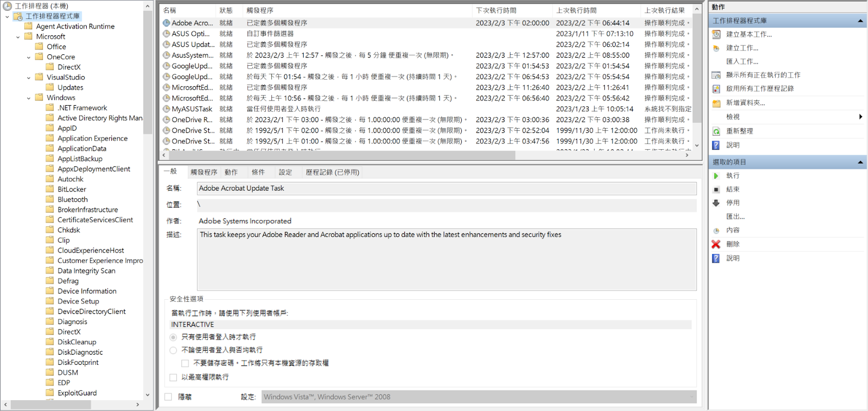Click the clock icon of OneDrive R... task row
The height and width of the screenshot is (411, 868).
[x=167, y=119]
